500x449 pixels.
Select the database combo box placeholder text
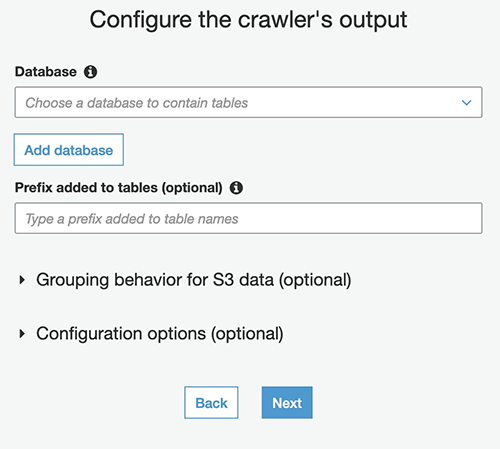click(137, 103)
